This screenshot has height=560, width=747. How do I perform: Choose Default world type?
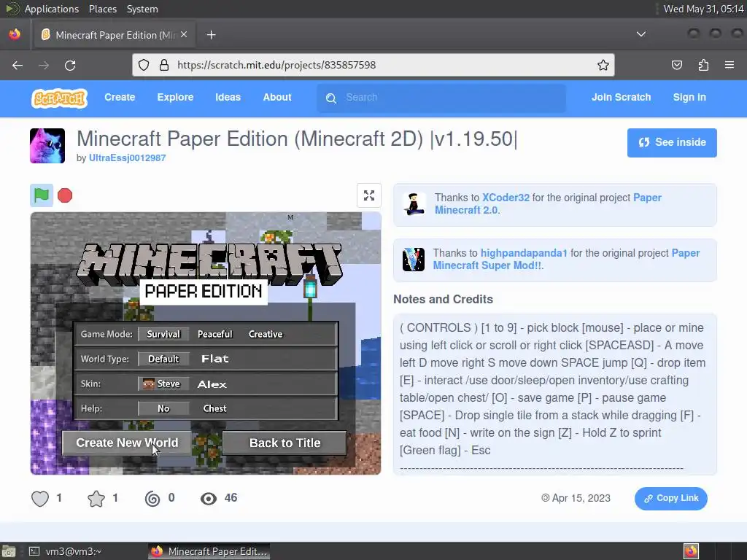click(163, 359)
